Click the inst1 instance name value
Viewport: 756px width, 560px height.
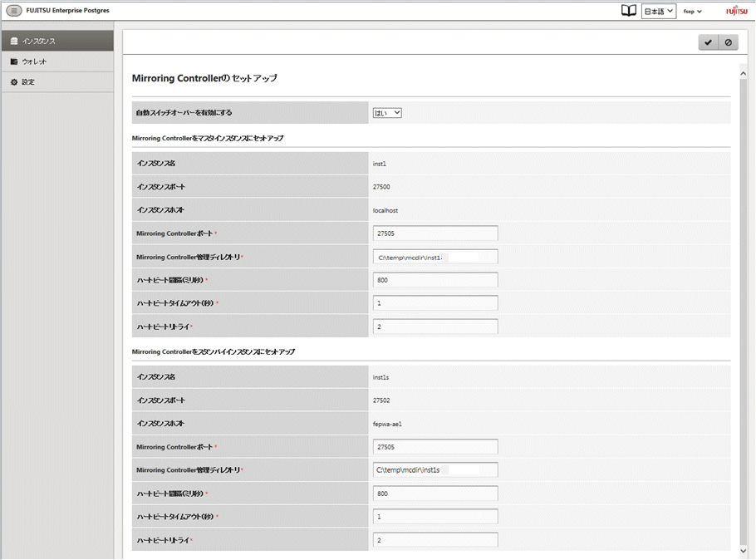380,164
